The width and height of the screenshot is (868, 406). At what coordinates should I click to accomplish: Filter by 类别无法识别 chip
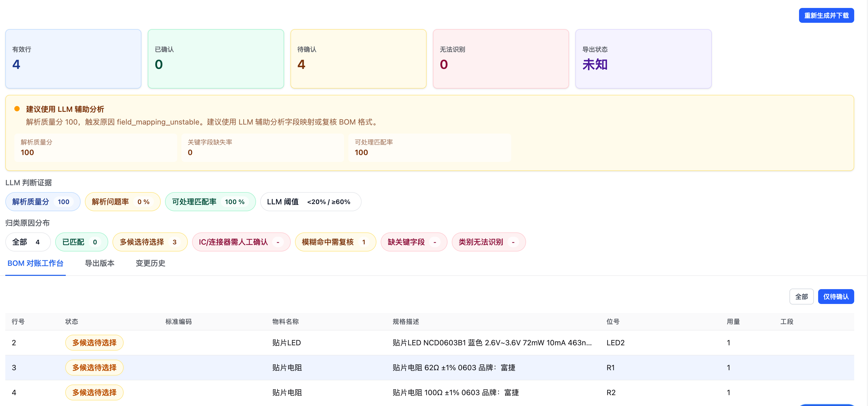489,242
